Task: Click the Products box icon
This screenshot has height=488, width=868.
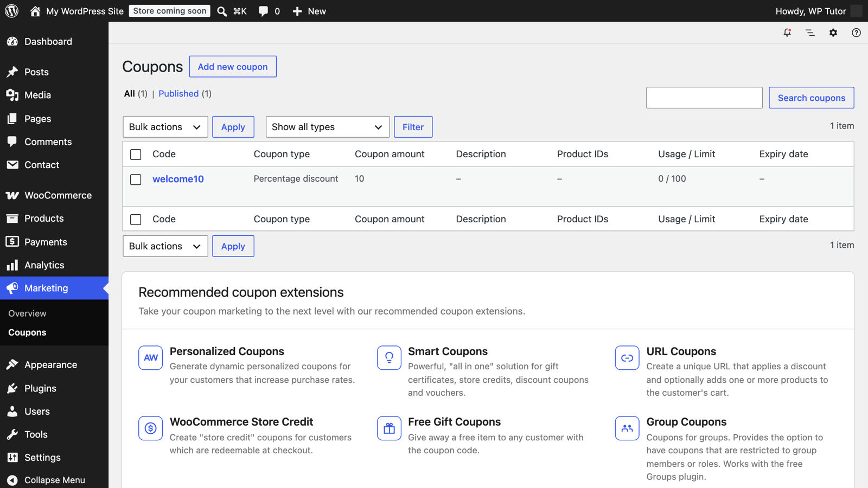Action: (x=12, y=218)
